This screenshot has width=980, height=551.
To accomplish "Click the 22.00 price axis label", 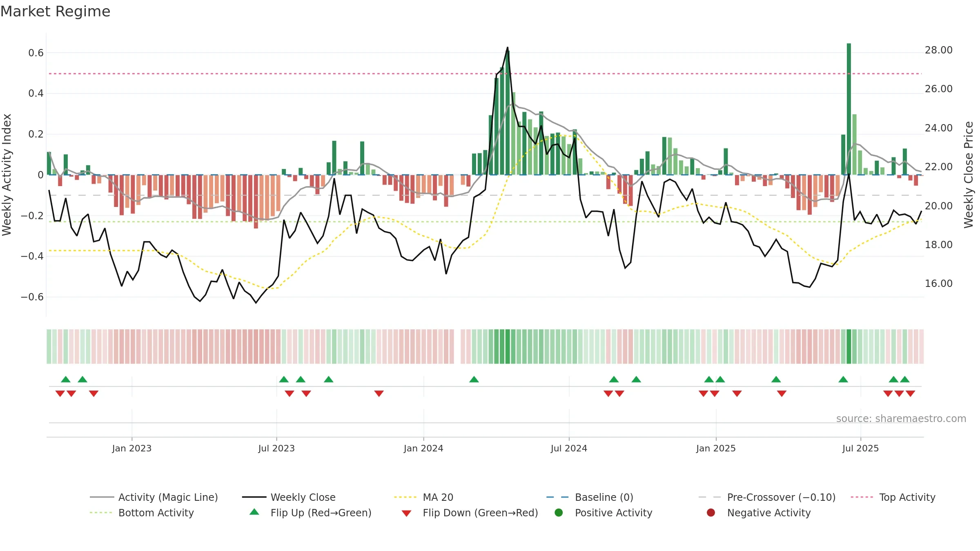I will 939,167.
